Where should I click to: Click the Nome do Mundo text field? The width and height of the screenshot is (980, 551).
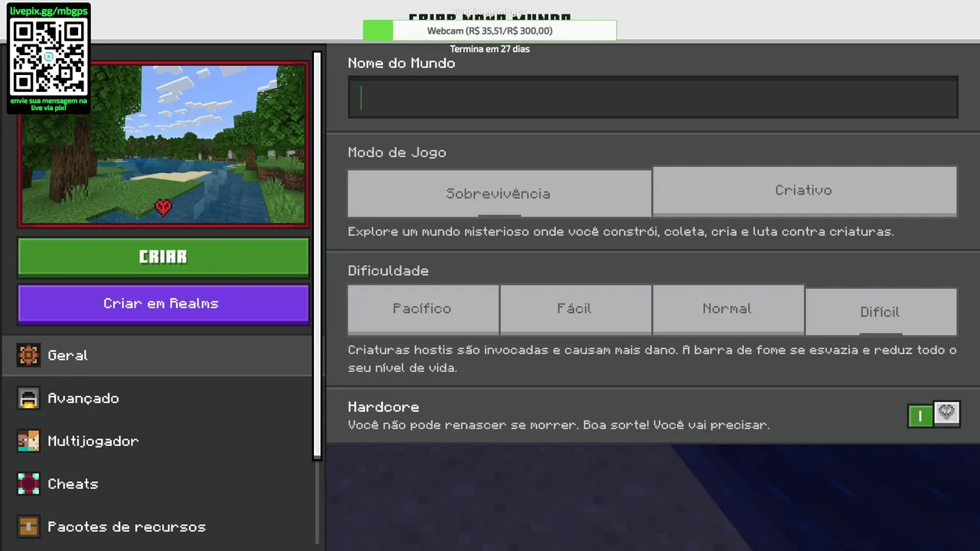[653, 97]
